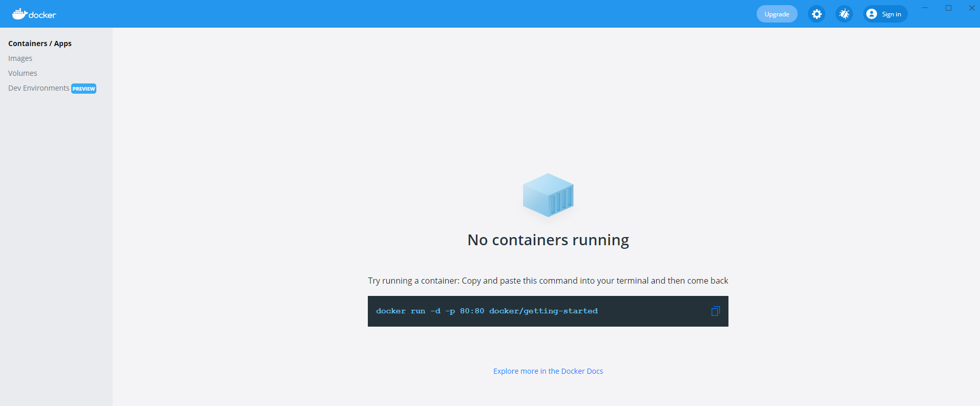Open the Volumes section
The image size is (980, 406).
pos(23,73)
